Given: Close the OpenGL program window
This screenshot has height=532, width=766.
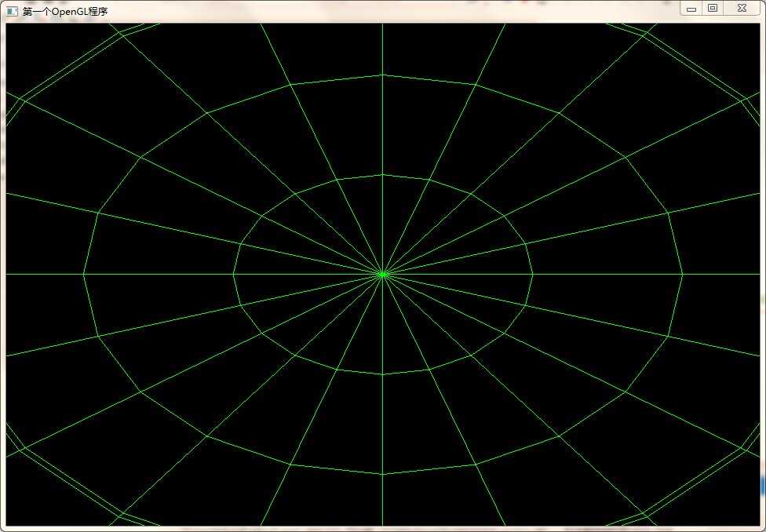Looking at the screenshot, I should click(x=742, y=9).
